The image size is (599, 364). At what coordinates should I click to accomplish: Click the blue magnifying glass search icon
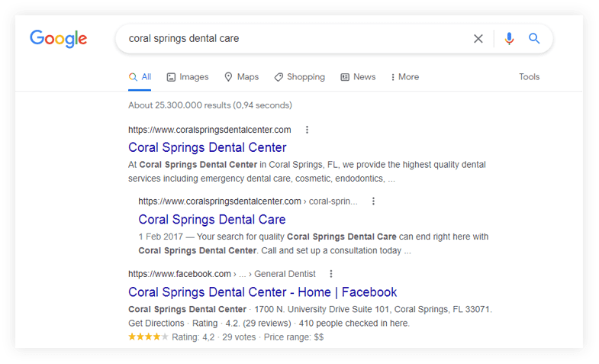[534, 38]
